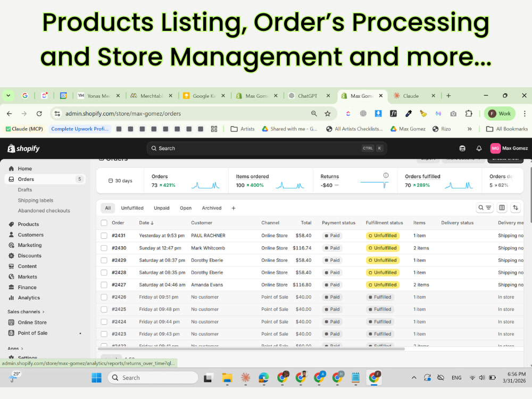Open the Work Chrome profile menu
Viewport: 532px width, 399px height.
(x=500, y=114)
